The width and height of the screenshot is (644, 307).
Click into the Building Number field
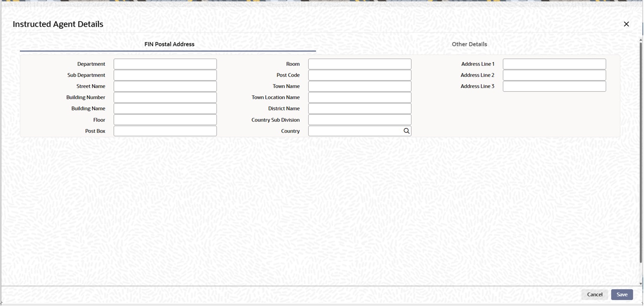coord(165,97)
